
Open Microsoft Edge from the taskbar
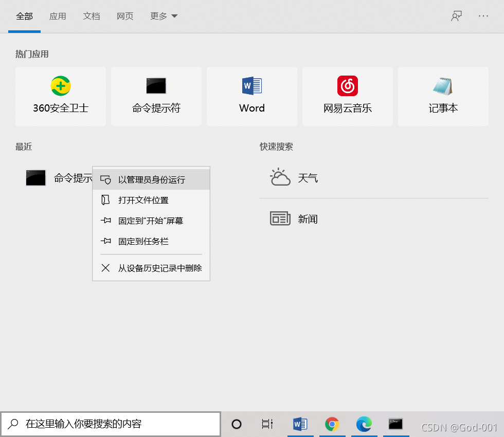[x=364, y=424]
